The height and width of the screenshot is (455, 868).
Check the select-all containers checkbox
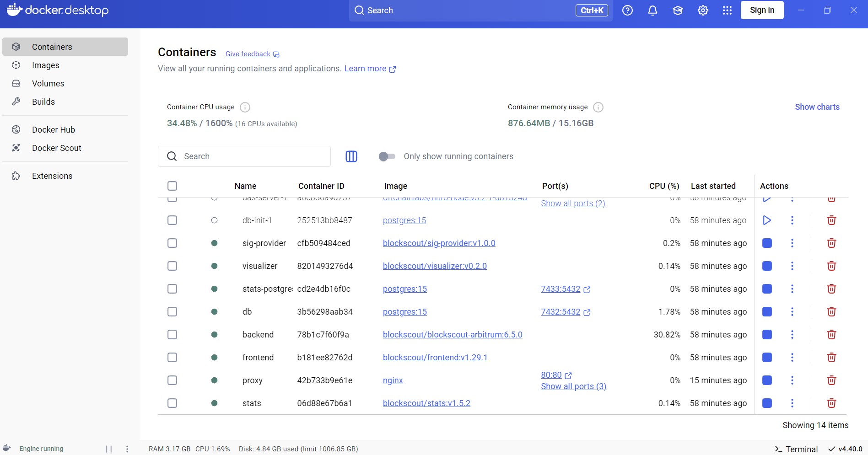coord(172,186)
